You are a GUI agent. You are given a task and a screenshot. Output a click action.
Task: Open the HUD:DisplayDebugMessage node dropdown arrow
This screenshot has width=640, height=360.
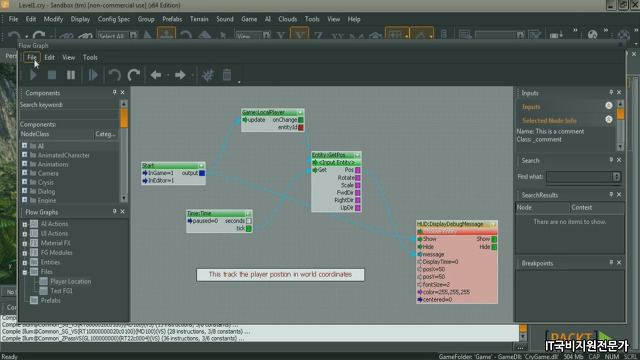click(493, 224)
